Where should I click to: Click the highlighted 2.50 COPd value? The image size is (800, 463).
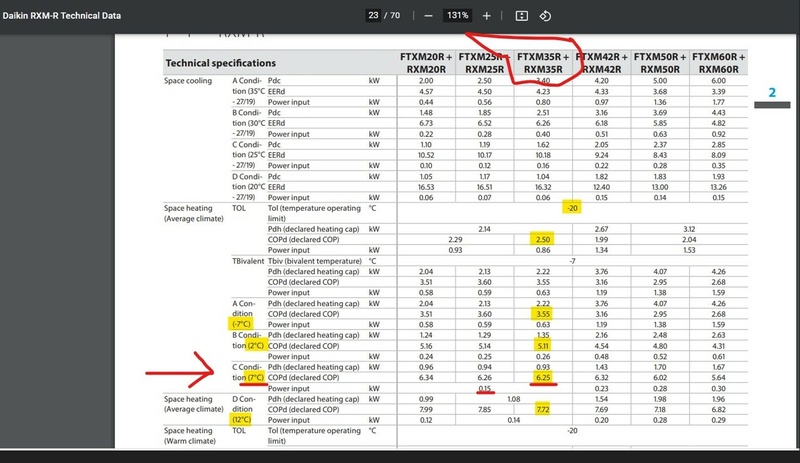pyautogui.click(x=543, y=239)
